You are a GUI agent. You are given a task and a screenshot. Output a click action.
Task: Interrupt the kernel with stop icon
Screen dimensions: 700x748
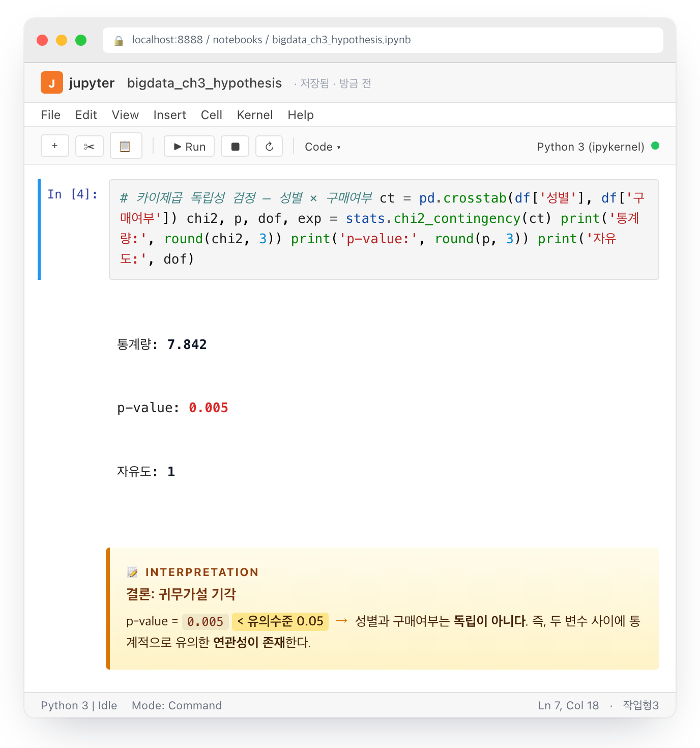(x=235, y=146)
